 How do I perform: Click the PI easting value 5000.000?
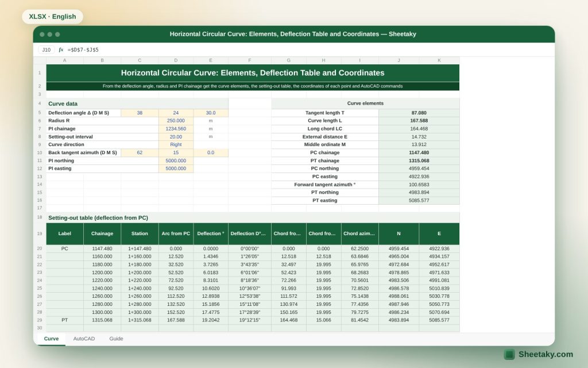(x=176, y=168)
